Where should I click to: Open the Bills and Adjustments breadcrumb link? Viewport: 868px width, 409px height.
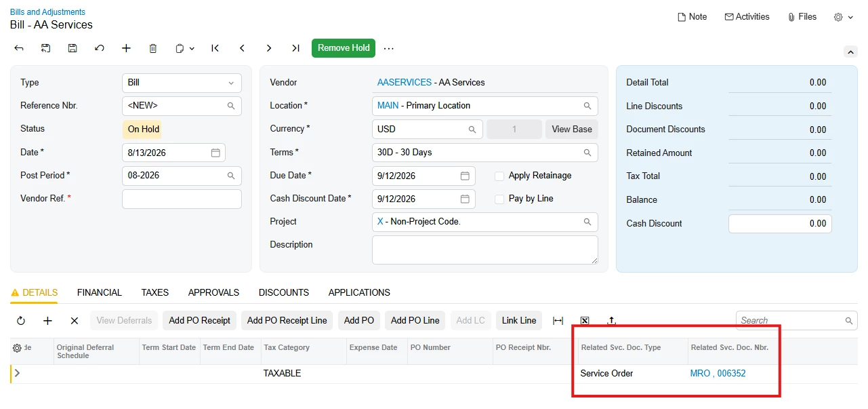[47, 12]
